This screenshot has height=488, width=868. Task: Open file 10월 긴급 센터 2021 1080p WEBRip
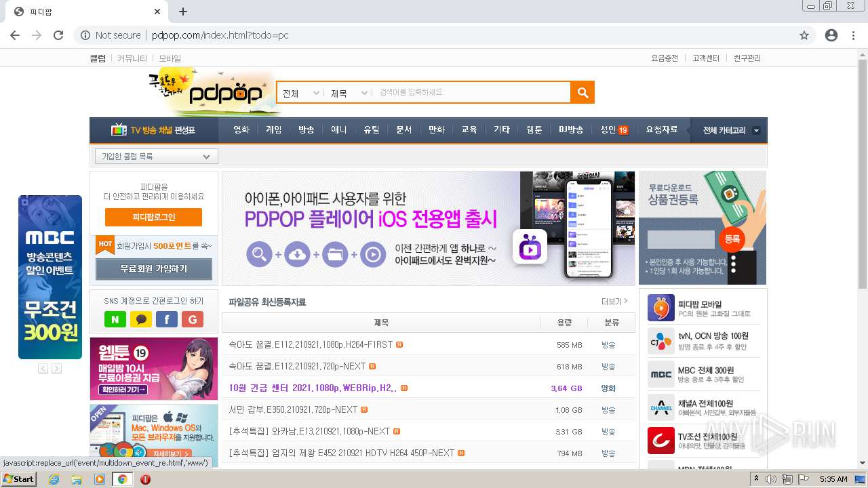pos(313,388)
